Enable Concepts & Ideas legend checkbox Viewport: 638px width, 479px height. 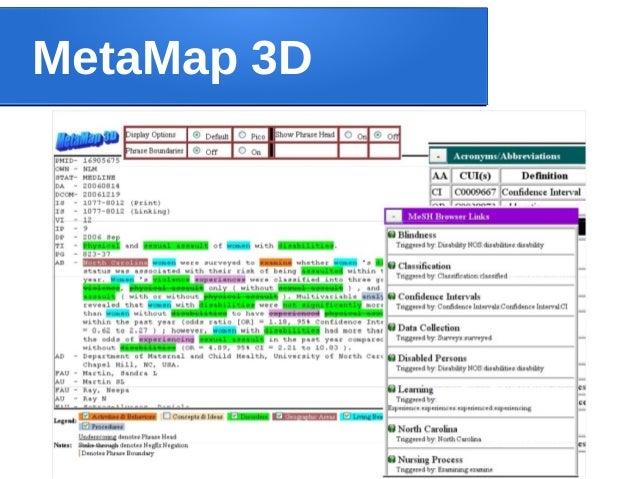(166, 416)
